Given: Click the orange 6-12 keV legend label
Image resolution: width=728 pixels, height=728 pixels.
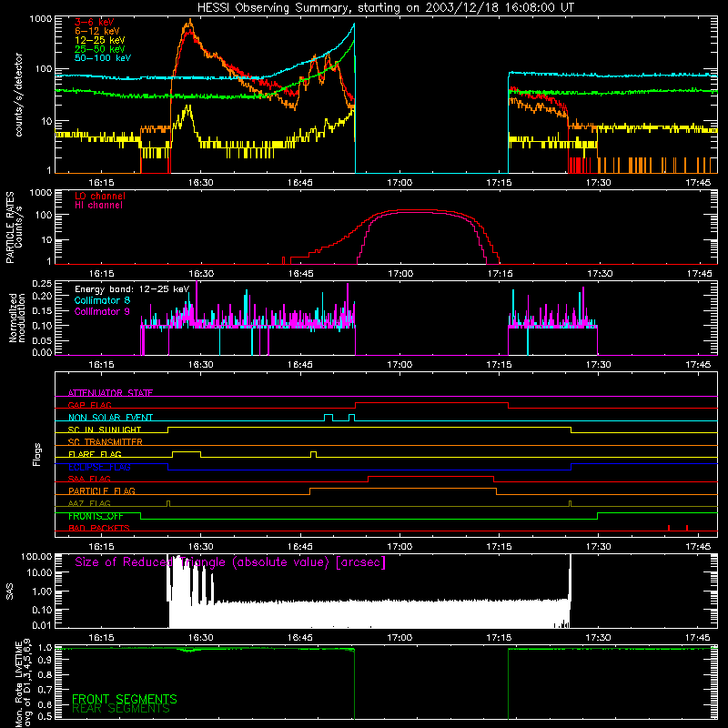Looking at the screenshot, I should click(x=97, y=31).
